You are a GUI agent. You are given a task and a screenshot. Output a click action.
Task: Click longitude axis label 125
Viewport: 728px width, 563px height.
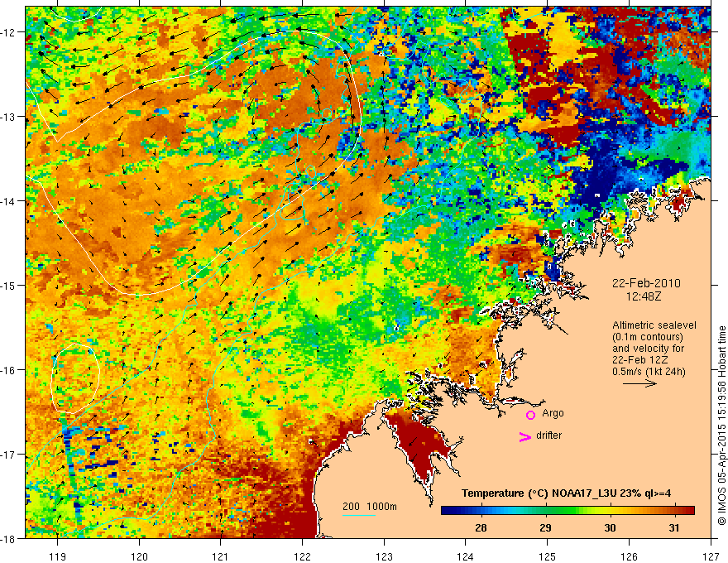pos(548,556)
